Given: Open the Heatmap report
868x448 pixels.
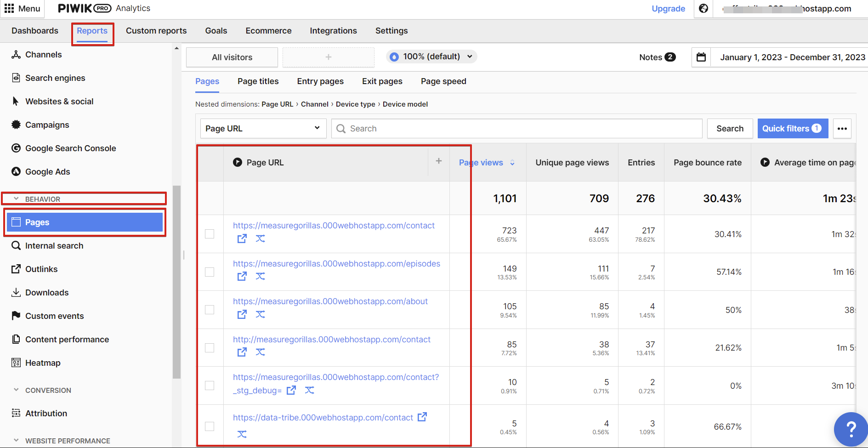Looking at the screenshot, I should pyautogui.click(x=43, y=363).
